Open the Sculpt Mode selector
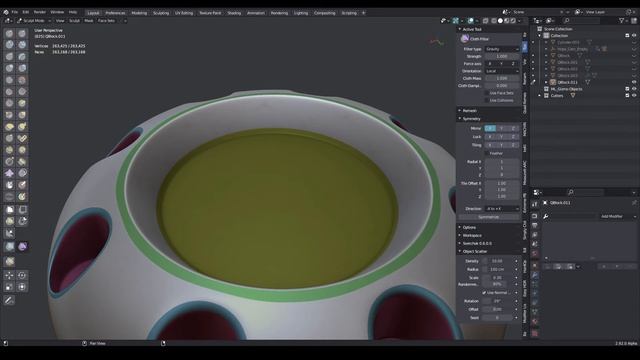Screen dimensions: 640x360 33,20
